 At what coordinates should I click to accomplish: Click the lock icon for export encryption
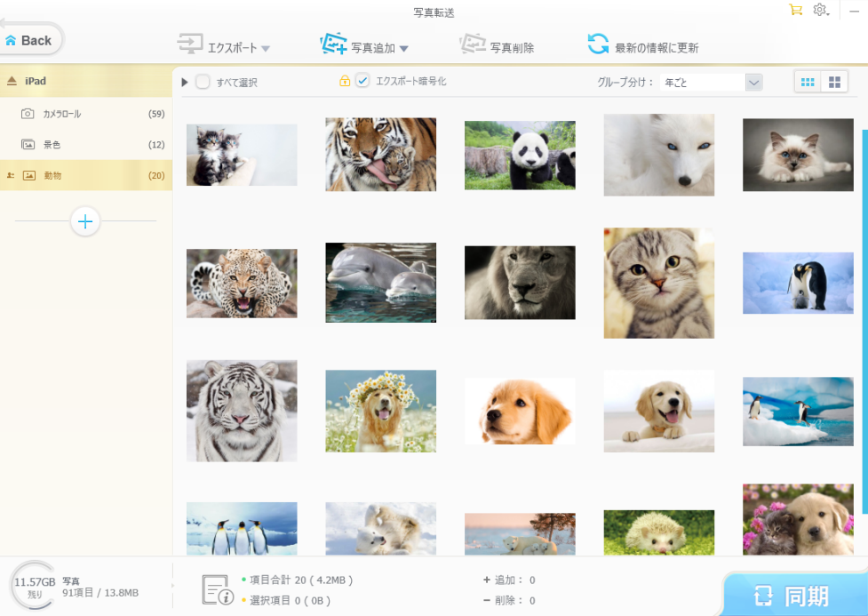click(345, 81)
